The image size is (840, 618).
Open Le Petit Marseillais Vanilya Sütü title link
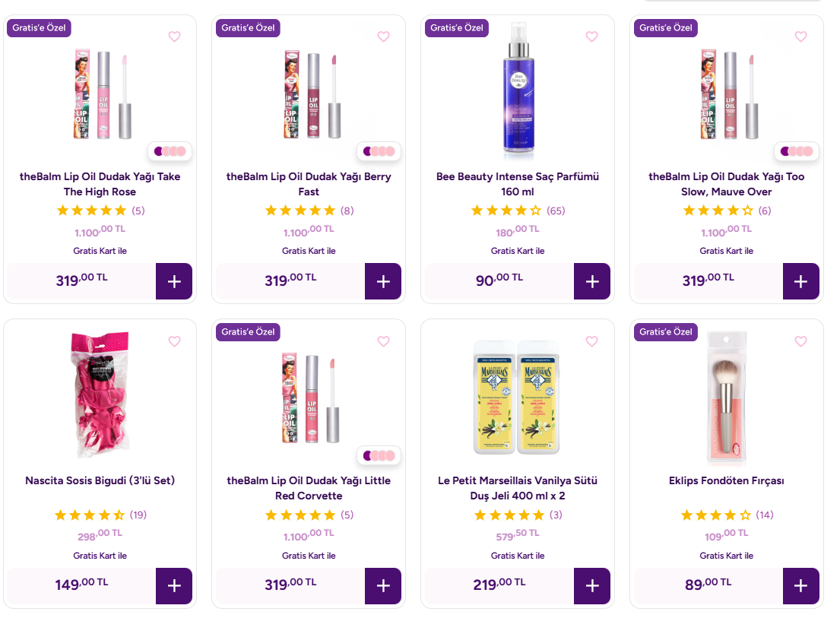click(518, 488)
